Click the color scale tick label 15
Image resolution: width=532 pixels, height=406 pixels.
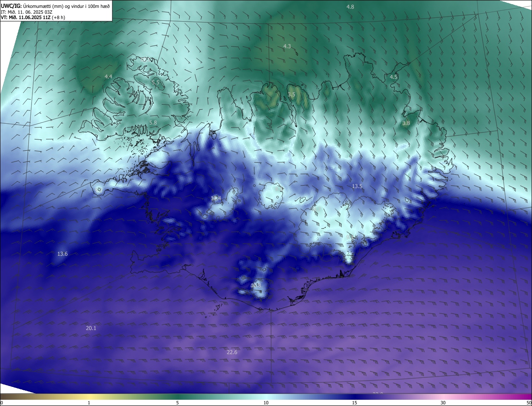pyautogui.click(x=355, y=403)
